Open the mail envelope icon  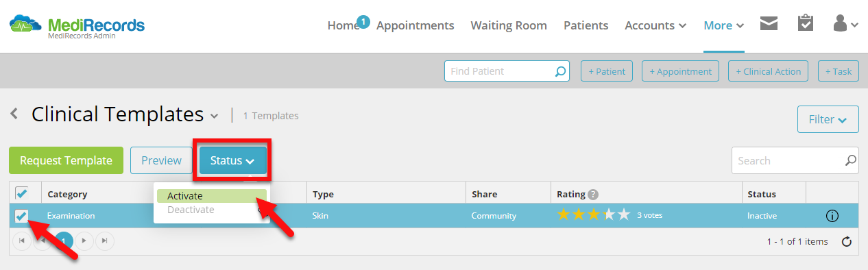[769, 25]
